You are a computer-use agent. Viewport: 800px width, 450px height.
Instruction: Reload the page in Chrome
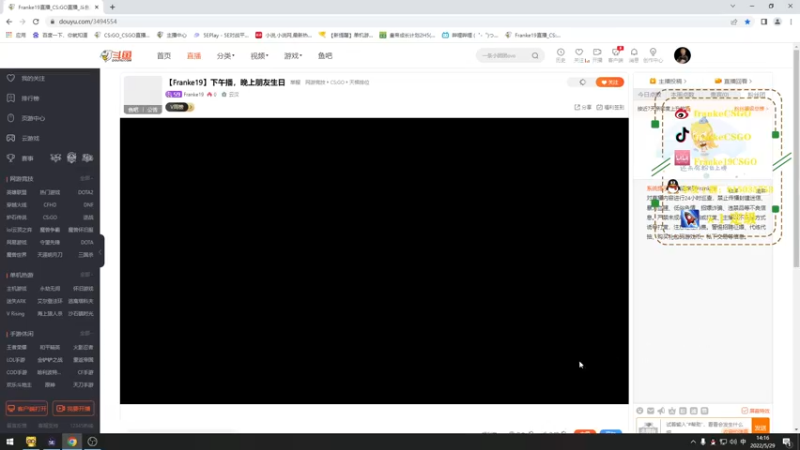coord(36,21)
